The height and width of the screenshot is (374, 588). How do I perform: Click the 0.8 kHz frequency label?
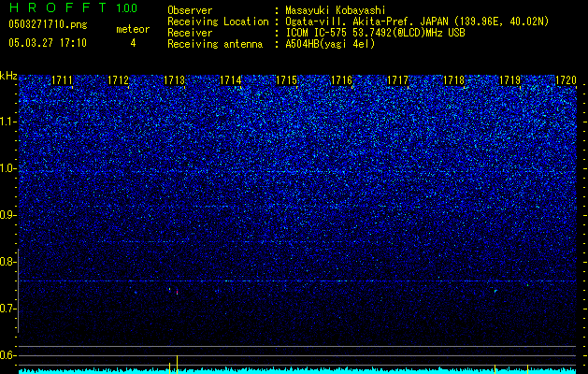coord(7,262)
